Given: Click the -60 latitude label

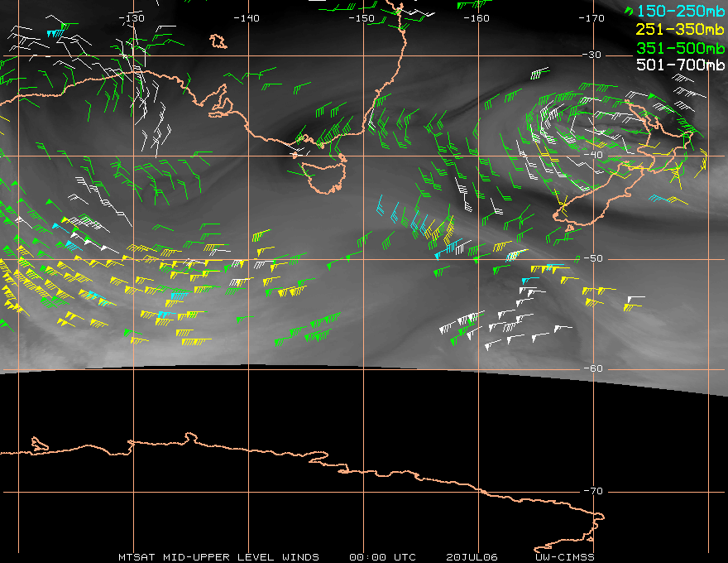Looking at the screenshot, I should [x=593, y=368].
